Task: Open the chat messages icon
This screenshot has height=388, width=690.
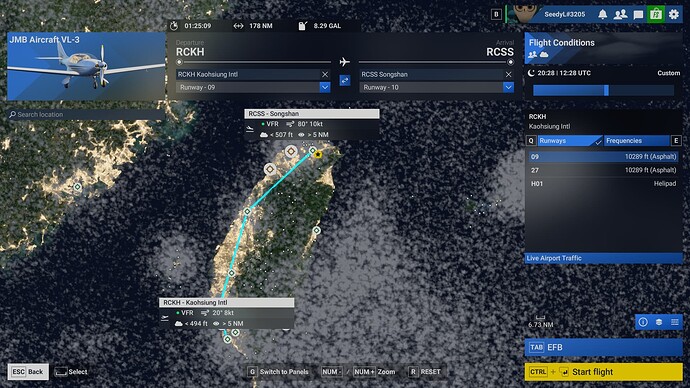Action: click(638, 15)
